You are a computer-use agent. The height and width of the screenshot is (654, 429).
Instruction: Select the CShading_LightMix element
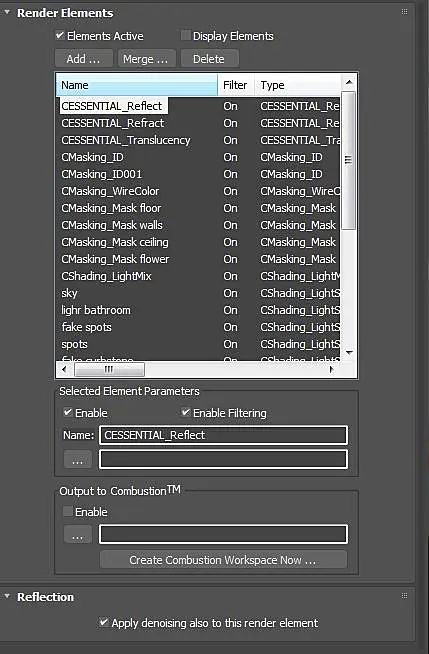[x=106, y=276]
